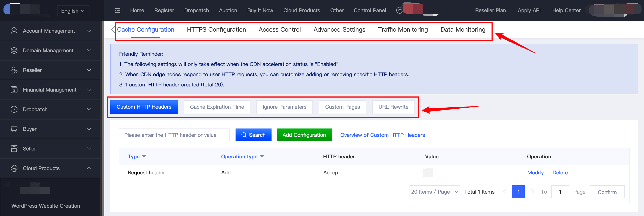The width and height of the screenshot is (644, 216).
Task: Open 20 Items / Page selector
Action: coord(434,192)
